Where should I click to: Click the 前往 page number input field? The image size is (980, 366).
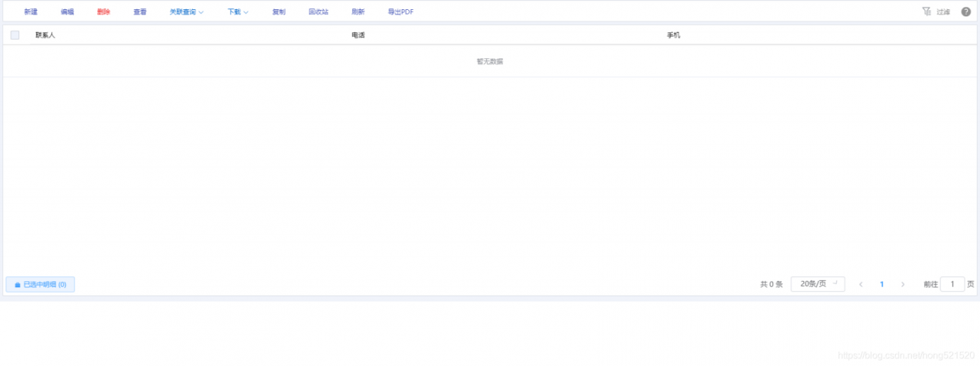pos(952,284)
